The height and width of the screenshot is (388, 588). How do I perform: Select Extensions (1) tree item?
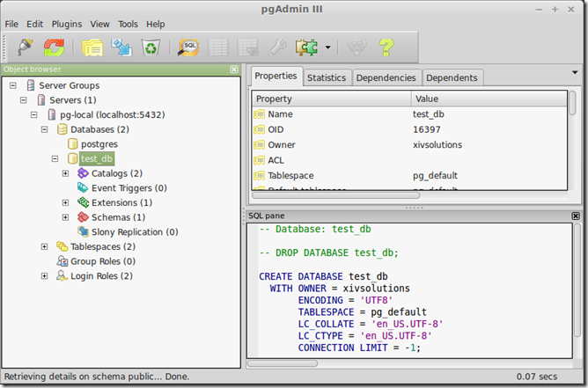[121, 203]
